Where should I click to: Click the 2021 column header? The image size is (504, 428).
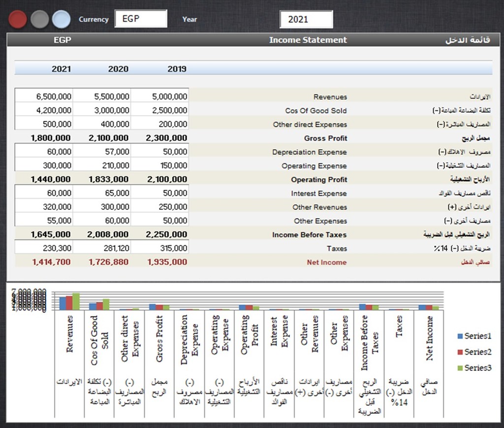[x=61, y=69]
